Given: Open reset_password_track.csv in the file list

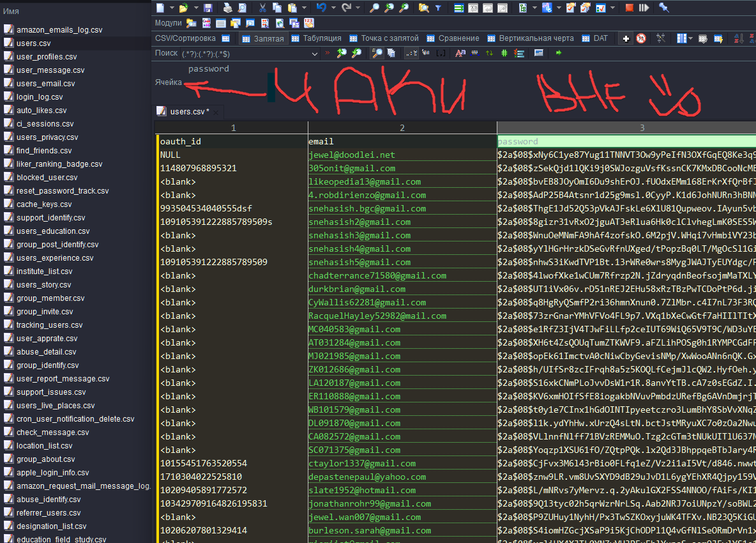Looking at the screenshot, I should tap(63, 191).
